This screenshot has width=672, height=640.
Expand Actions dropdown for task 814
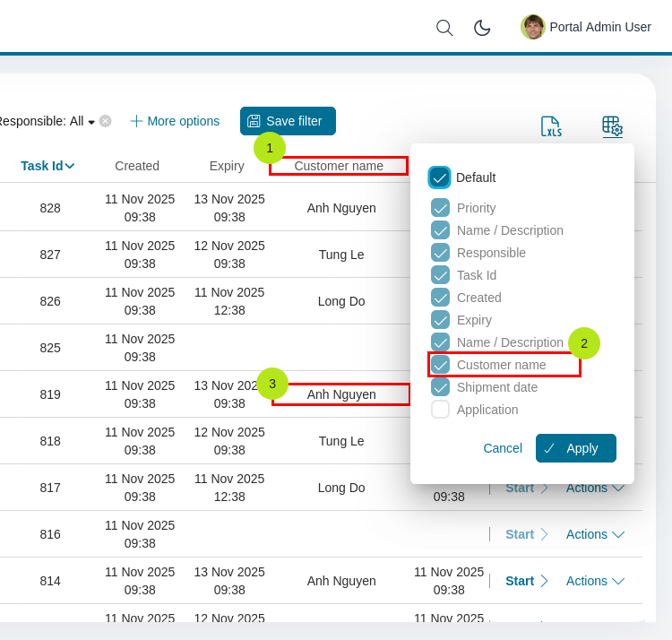coord(595,581)
